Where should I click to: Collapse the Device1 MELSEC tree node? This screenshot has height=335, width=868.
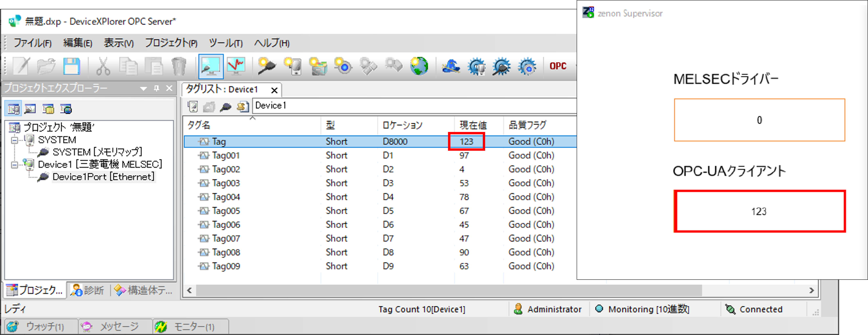[15, 165]
